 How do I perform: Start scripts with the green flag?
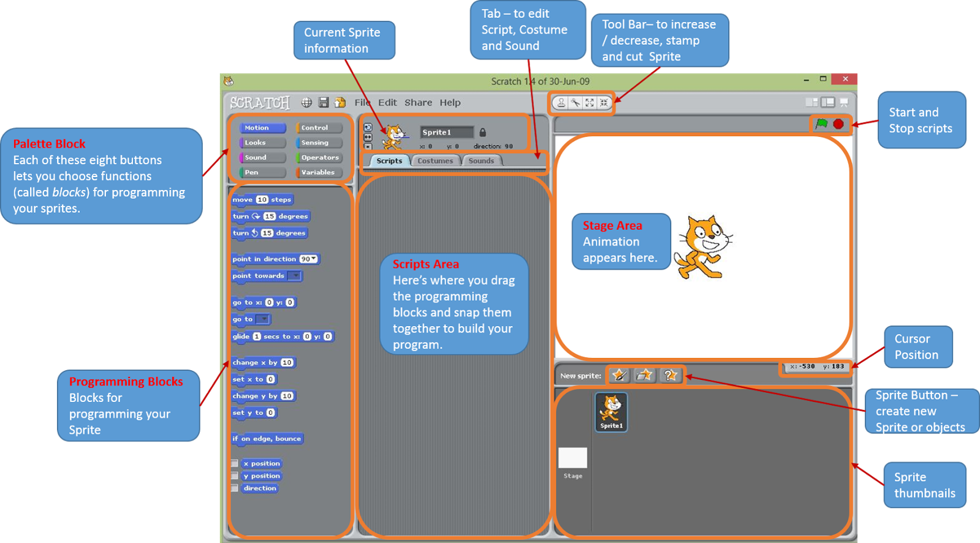point(821,124)
